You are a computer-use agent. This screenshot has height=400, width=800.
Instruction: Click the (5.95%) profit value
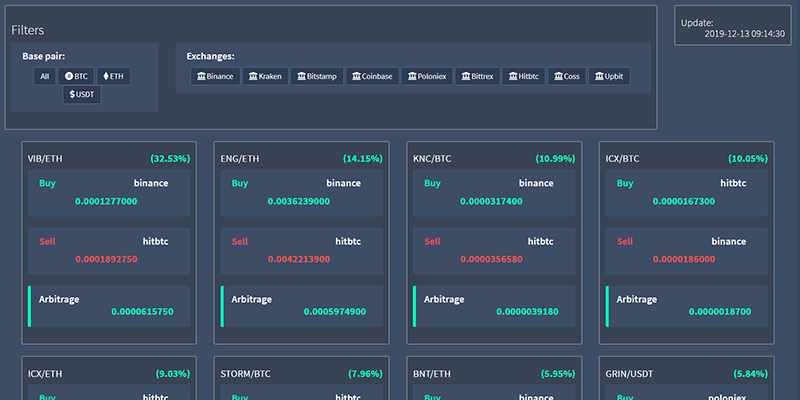558,374
